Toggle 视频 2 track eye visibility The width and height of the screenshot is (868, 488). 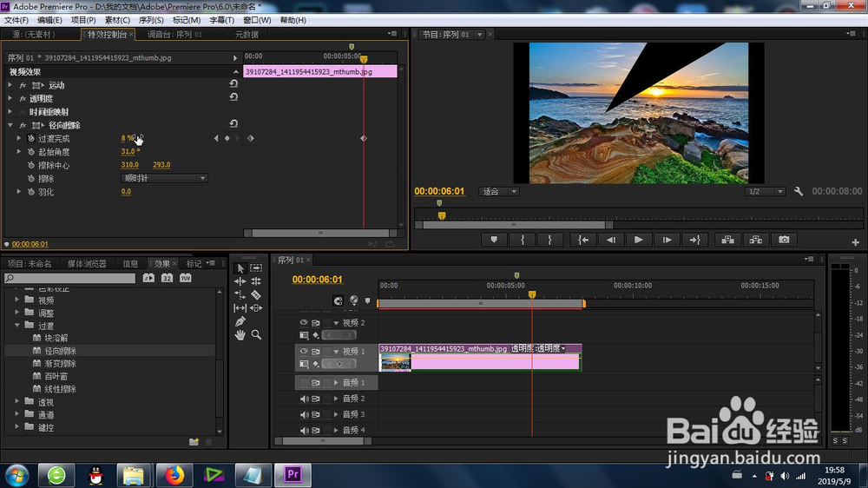coord(303,322)
